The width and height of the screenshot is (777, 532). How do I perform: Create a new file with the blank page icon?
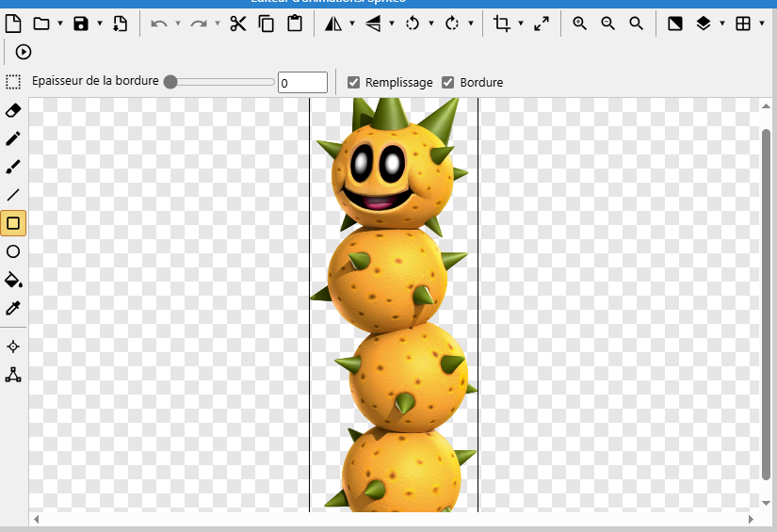[x=13, y=24]
